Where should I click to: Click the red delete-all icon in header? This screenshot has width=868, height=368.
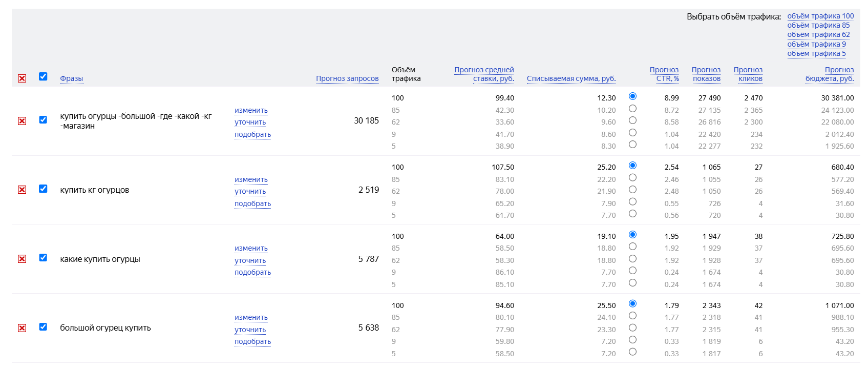22,78
